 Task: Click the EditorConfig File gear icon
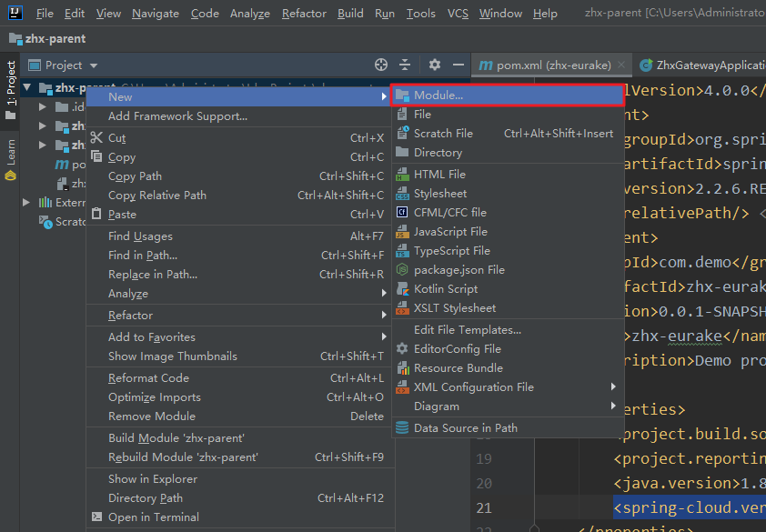click(402, 348)
